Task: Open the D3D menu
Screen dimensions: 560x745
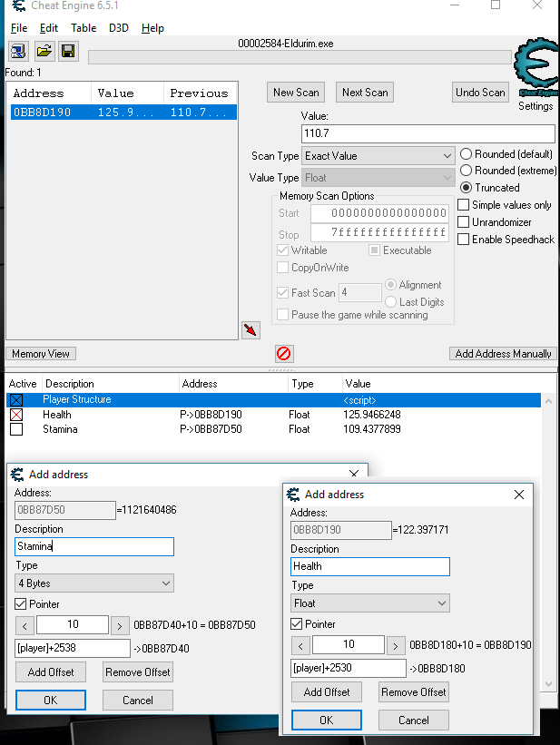Action: click(x=118, y=28)
